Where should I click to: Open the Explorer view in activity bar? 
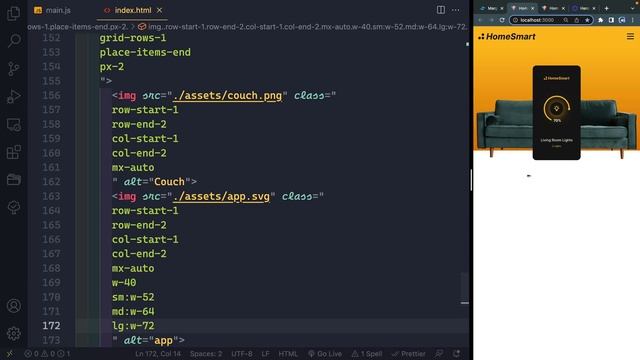click(13, 13)
